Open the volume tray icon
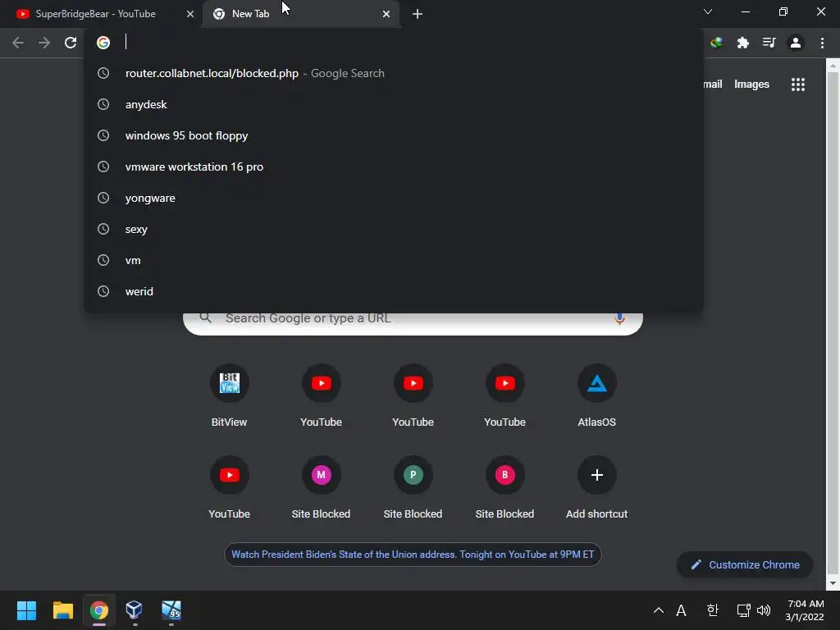840x630 pixels. 764,610
